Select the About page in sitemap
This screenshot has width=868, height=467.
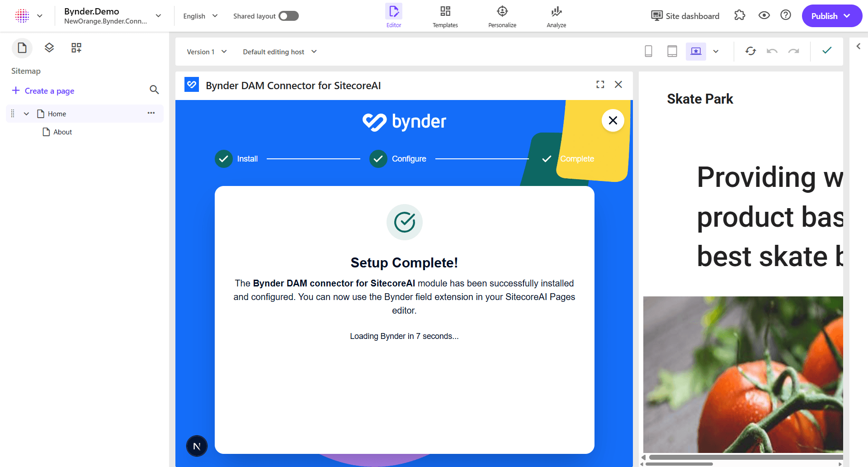tap(62, 132)
